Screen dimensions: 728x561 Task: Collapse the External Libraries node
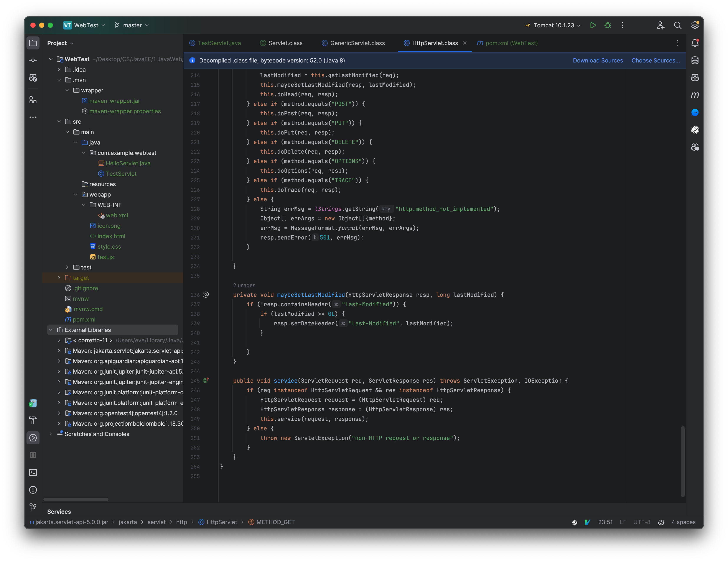pos(51,330)
